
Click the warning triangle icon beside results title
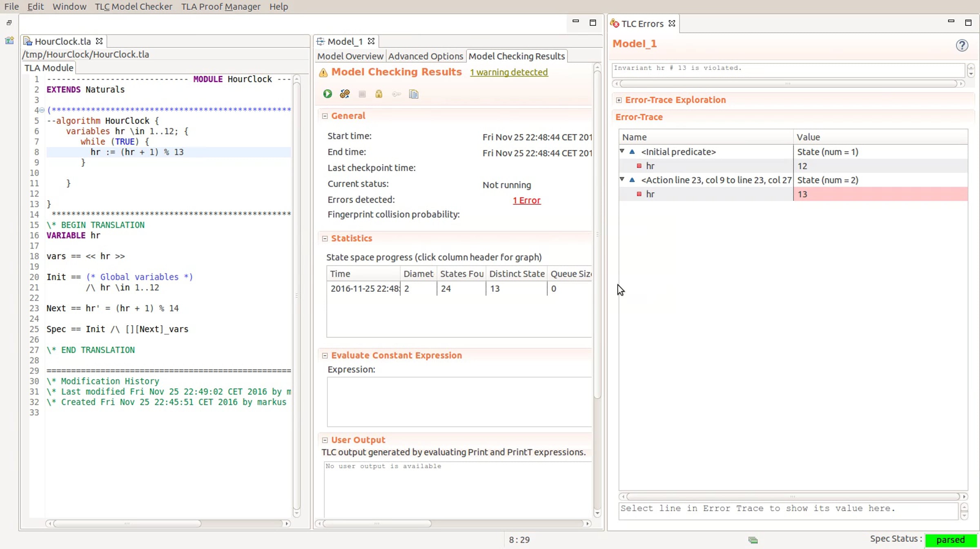pos(323,73)
